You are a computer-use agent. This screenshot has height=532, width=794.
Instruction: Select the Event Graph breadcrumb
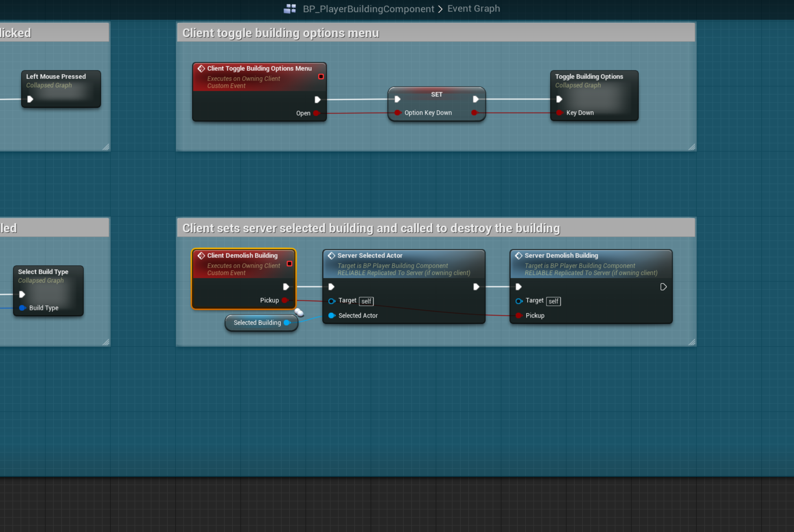[x=473, y=9]
